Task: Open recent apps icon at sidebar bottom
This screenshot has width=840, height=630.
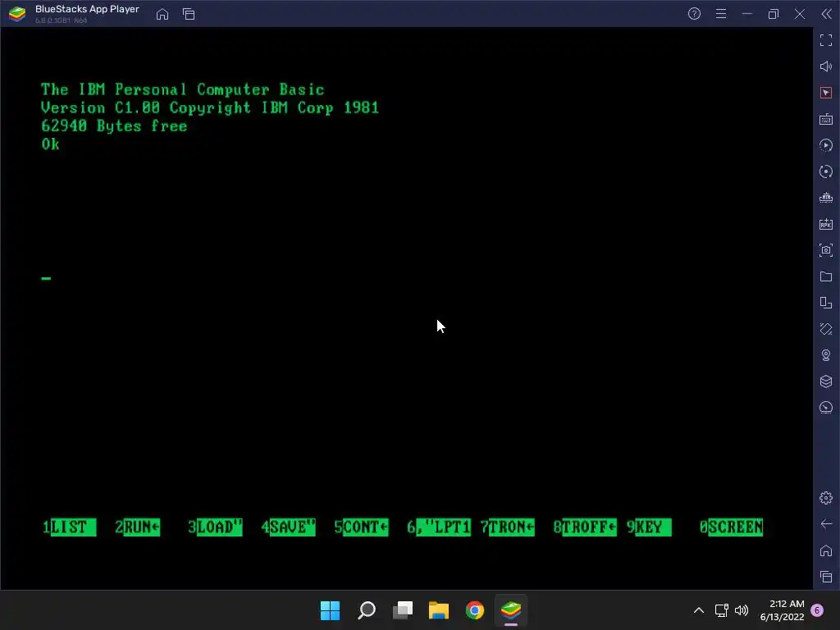Action: coord(825,577)
